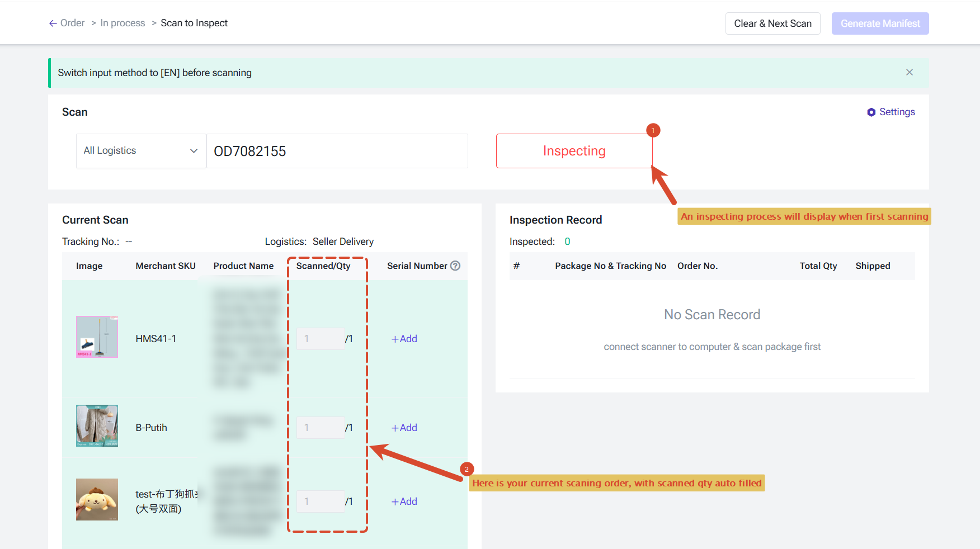This screenshot has width=980, height=549.
Task: Click the Scanned/Qty column header
Action: (x=323, y=266)
